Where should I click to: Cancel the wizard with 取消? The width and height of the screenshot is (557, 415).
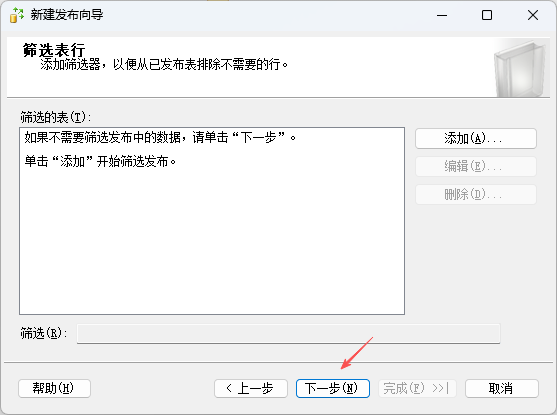(502, 388)
